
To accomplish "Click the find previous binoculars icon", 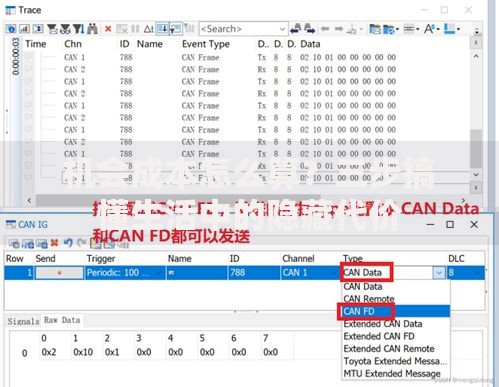I will pos(295,29).
